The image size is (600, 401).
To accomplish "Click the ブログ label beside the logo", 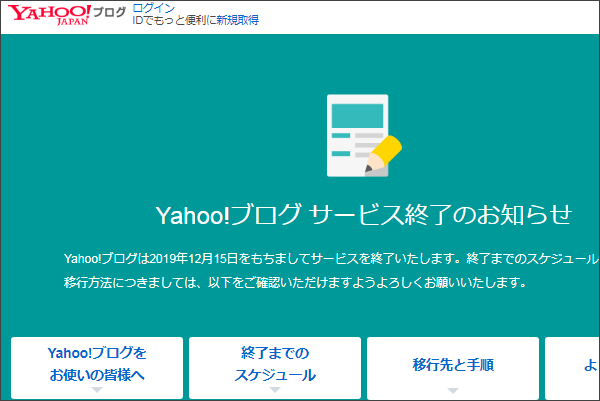I will [110, 13].
